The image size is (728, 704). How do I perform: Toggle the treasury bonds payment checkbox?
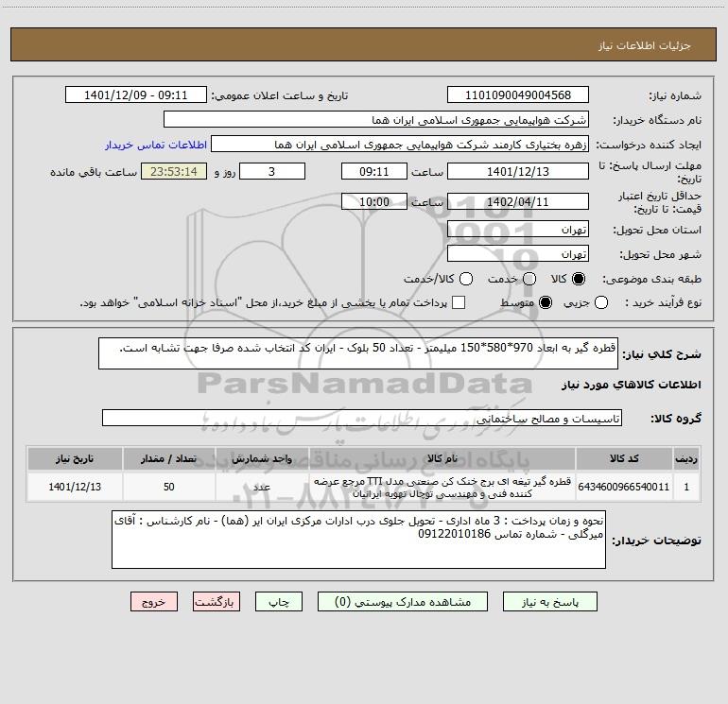[459, 302]
